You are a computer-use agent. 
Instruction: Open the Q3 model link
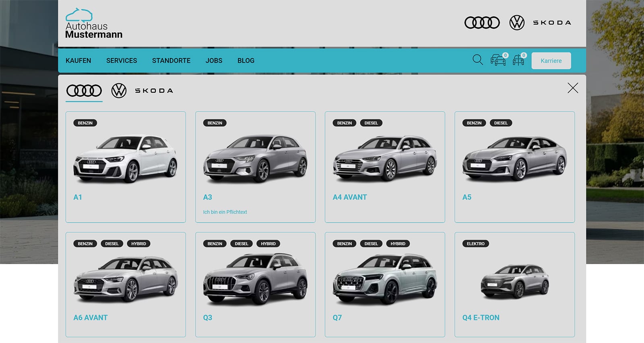207,318
